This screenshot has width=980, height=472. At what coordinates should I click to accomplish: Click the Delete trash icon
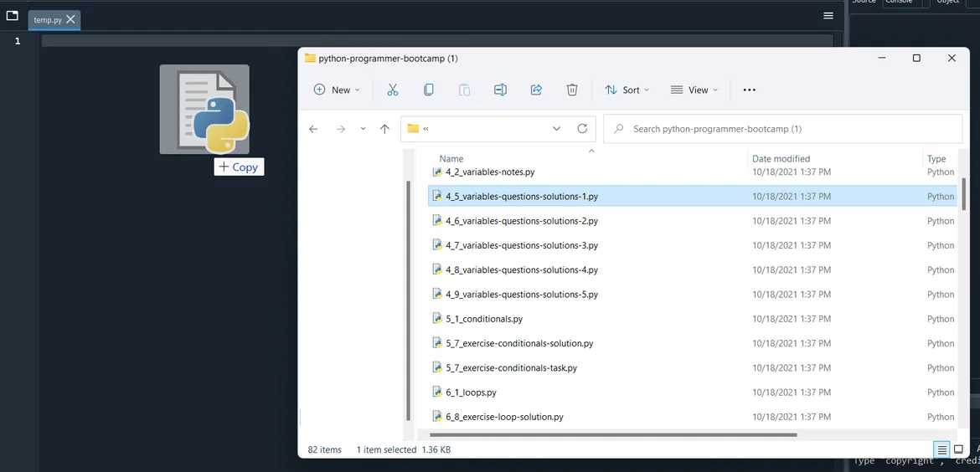coord(572,90)
